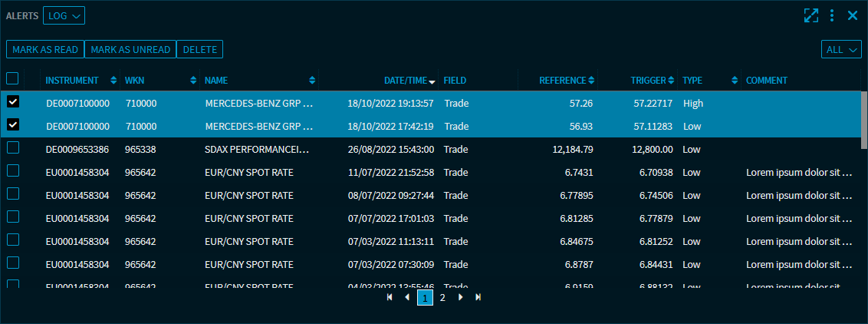Uncheck the first Mercedes-Benz alert row

tap(13, 101)
